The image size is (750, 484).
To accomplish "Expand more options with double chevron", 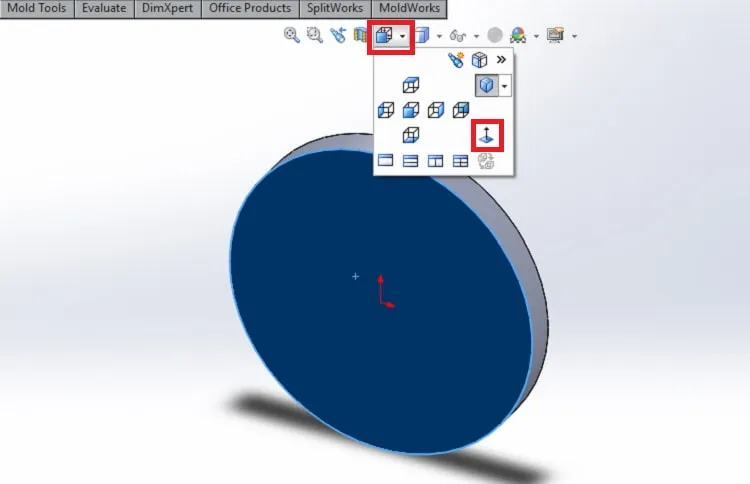I will tap(501, 60).
